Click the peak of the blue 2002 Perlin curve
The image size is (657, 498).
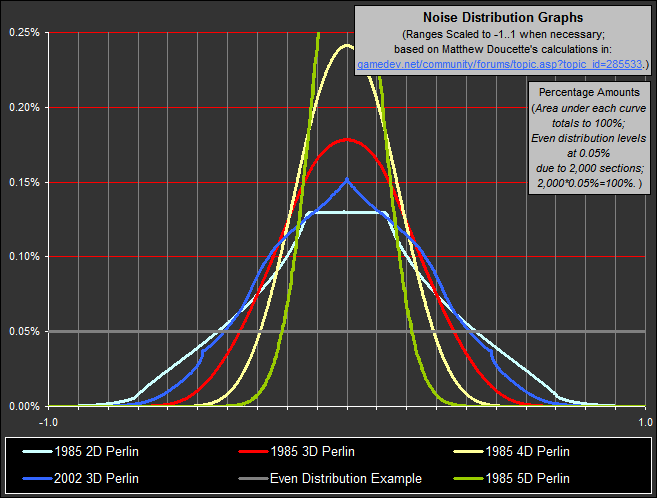pyautogui.click(x=347, y=179)
